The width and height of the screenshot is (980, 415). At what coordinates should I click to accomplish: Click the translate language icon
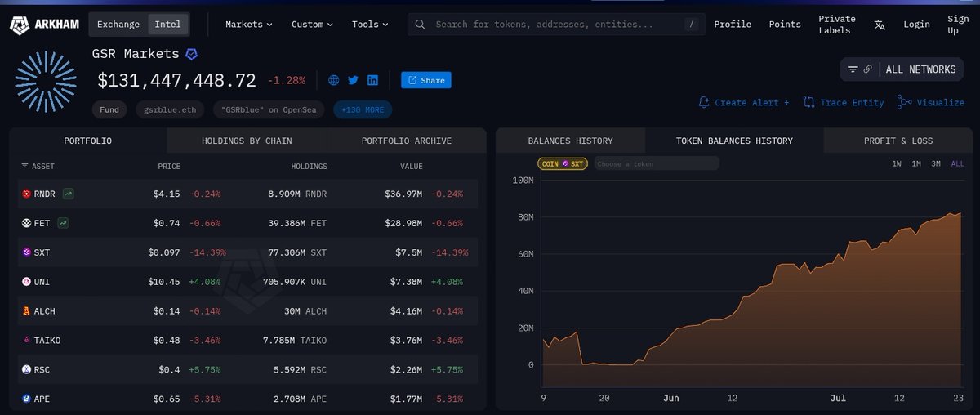[x=880, y=25]
